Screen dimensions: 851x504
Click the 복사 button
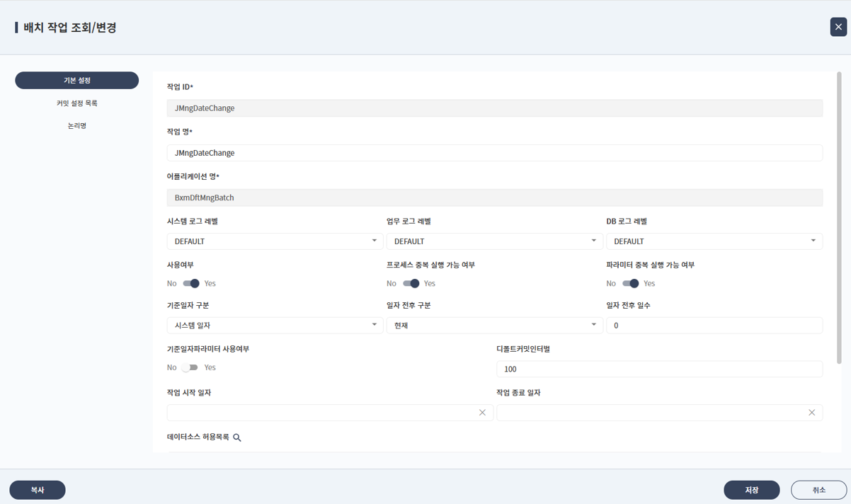(x=38, y=490)
